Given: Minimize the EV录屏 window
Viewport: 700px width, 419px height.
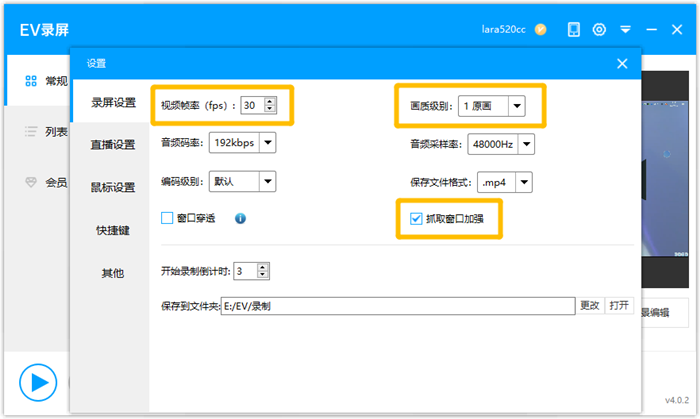Looking at the screenshot, I should click(x=652, y=29).
